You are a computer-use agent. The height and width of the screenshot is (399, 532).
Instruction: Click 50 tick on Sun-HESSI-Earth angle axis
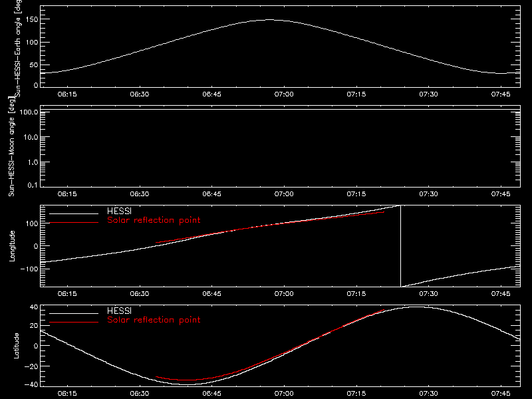click(x=34, y=65)
